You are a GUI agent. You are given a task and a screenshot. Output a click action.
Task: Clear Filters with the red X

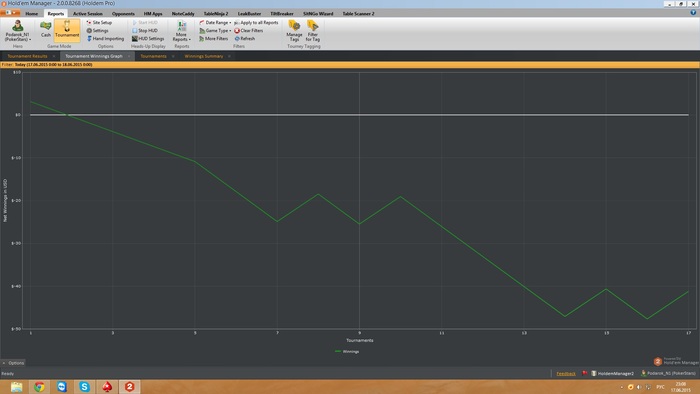tap(249, 30)
